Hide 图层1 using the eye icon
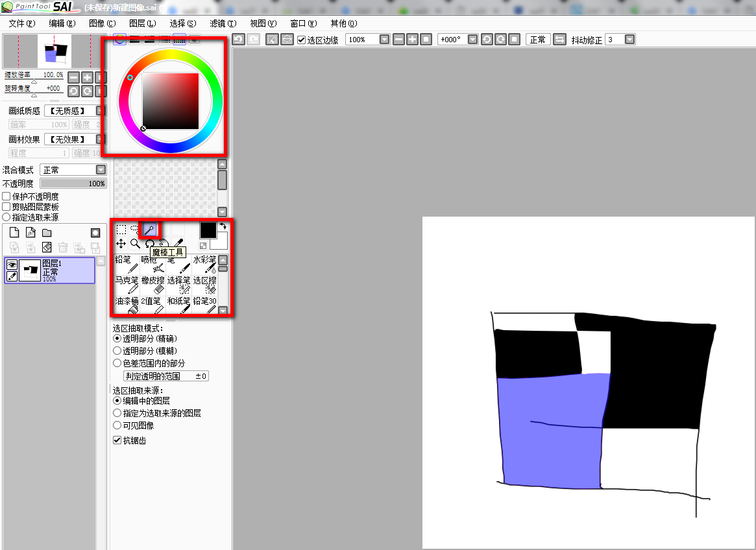Viewport: 756px width, 550px height. click(12, 265)
